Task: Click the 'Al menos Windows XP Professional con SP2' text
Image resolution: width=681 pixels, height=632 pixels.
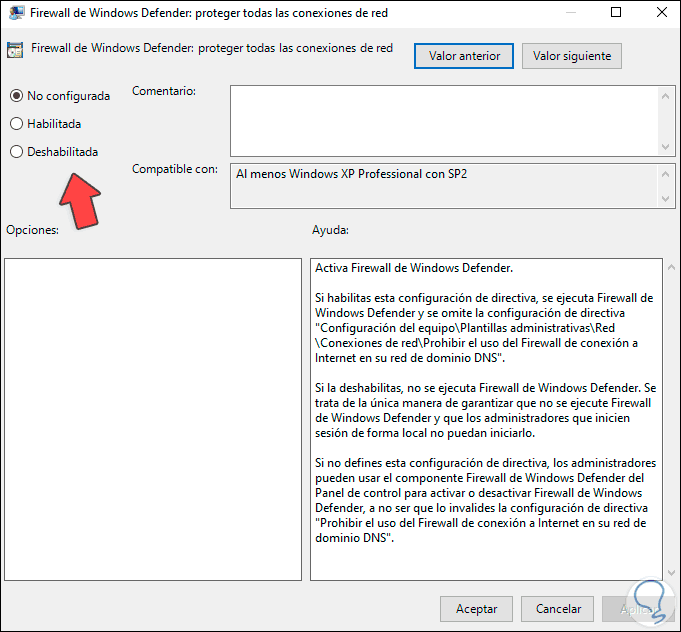Action: 351,174
